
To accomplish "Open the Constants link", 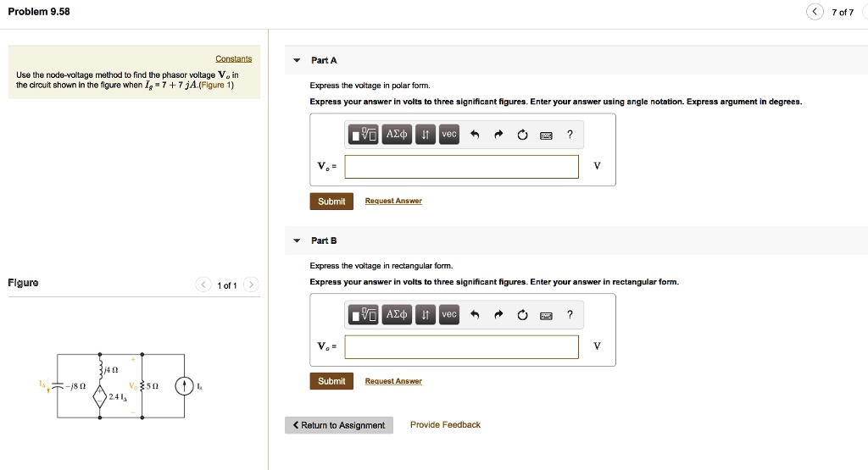I will click(233, 58).
